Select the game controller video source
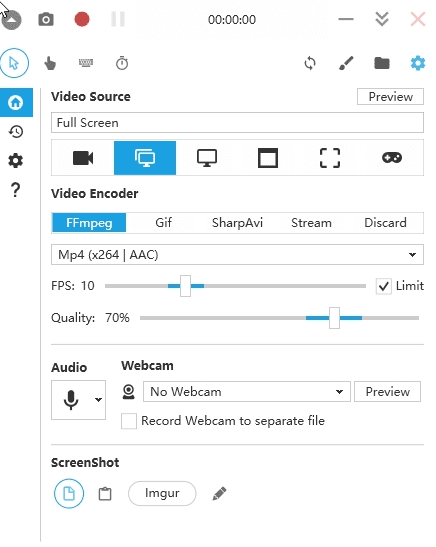Image resolution: width=436 pixels, height=547 pixels. click(x=392, y=158)
